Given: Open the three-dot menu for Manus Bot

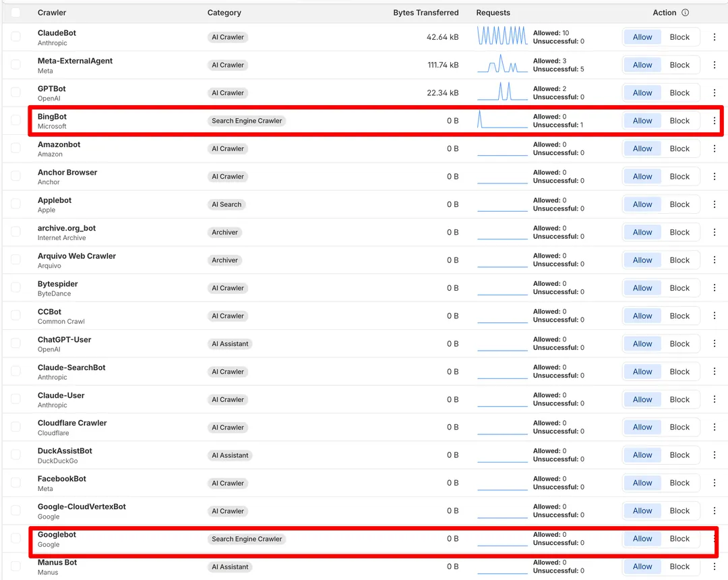Looking at the screenshot, I should [714, 567].
